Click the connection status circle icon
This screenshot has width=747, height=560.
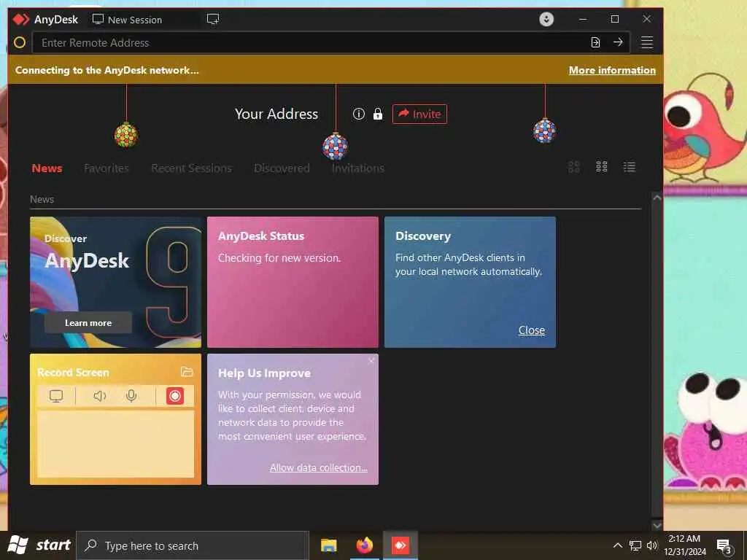click(x=20, y=42)
